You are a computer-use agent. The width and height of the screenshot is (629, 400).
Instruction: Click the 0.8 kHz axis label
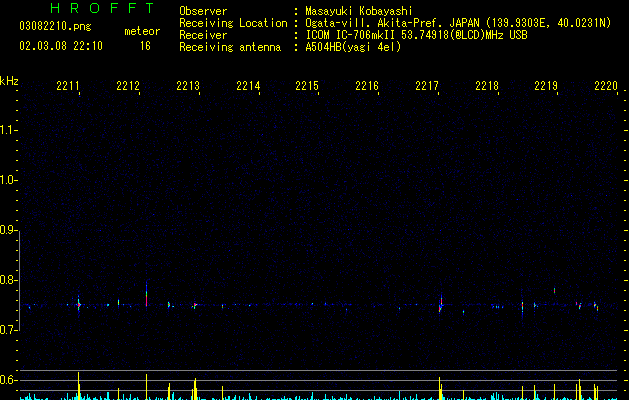pyautogui.click(x=9, y=280)
